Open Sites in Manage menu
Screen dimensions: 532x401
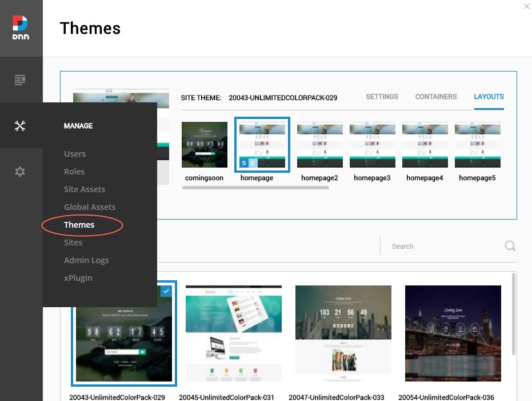[73, 243]
